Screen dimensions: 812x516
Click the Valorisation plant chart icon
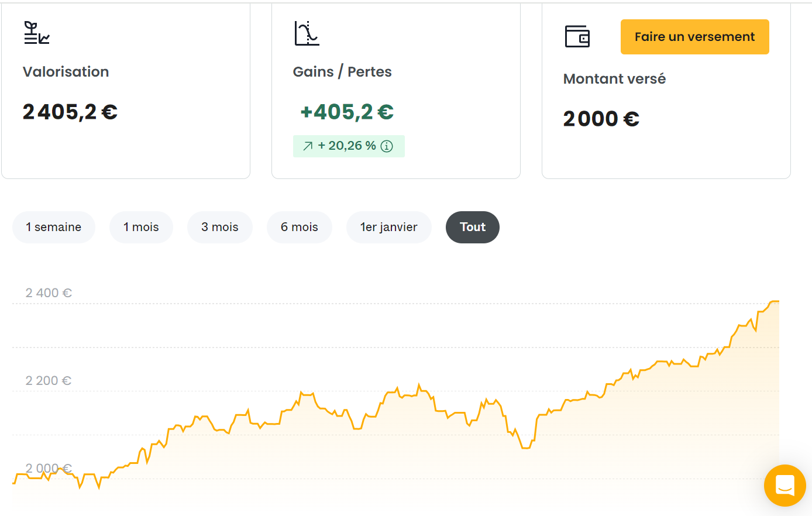[36, 33]
